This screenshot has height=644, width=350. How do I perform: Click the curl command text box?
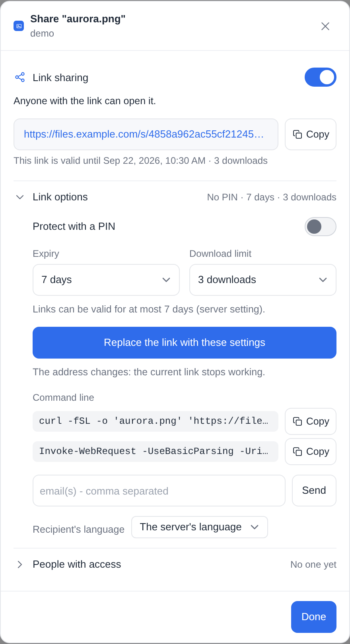click(156, 421)
